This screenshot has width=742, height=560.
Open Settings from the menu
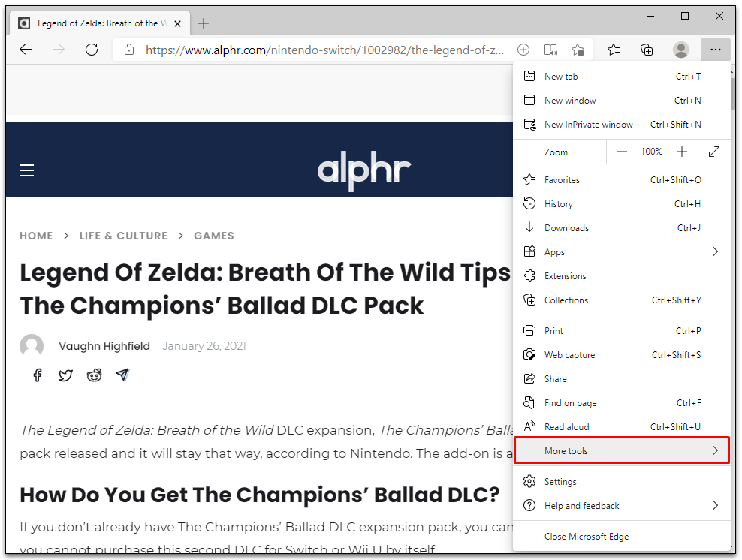pyautogui.click(x=622, y=481)
